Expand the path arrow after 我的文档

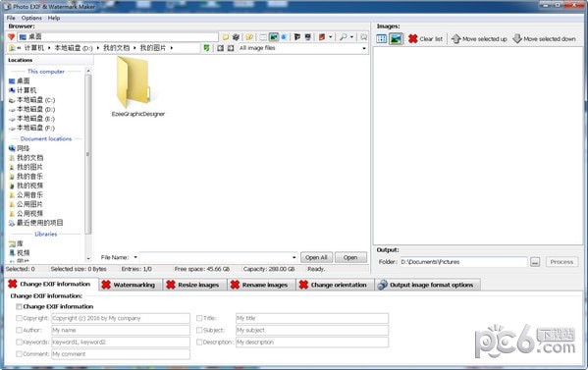[134, 48]
